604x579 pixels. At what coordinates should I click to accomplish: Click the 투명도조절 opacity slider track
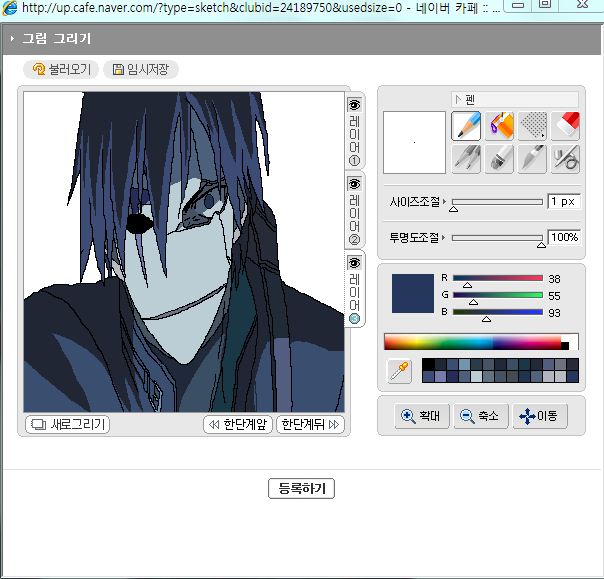tap(497, 238)
